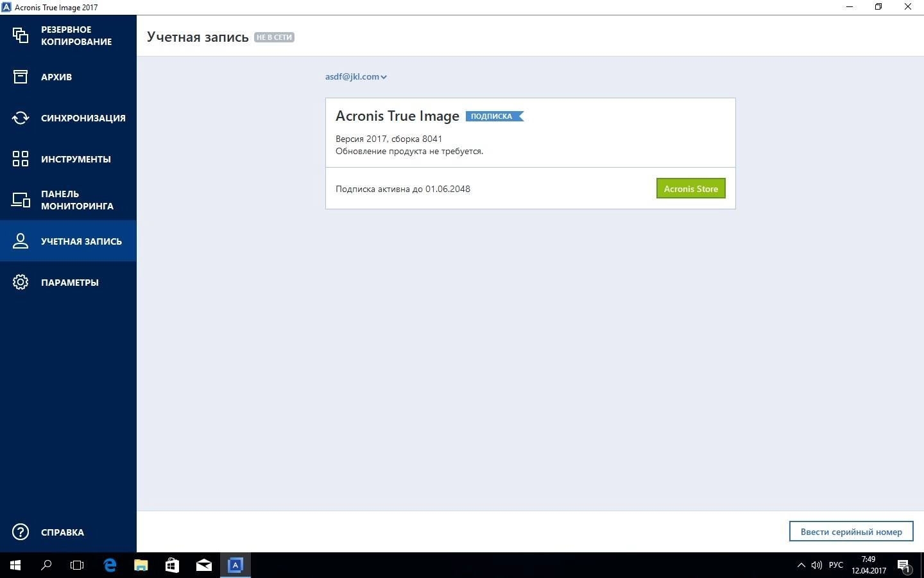Click the ПОДПИСКА badge

tap(494, 116)
